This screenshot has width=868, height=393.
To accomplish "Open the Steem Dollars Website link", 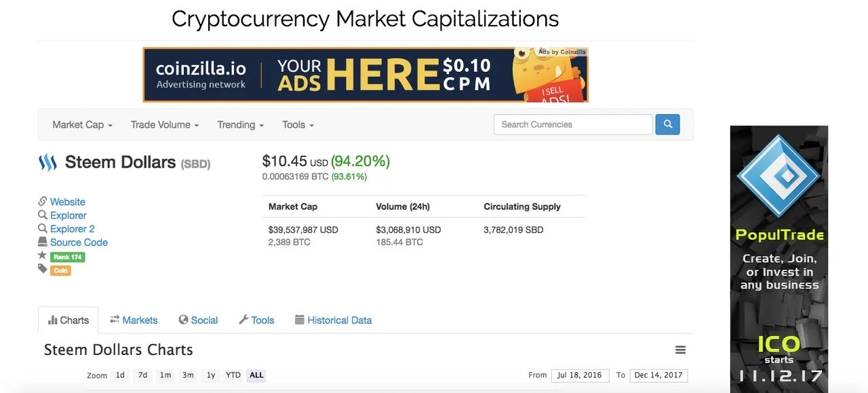I will [68, 202].
